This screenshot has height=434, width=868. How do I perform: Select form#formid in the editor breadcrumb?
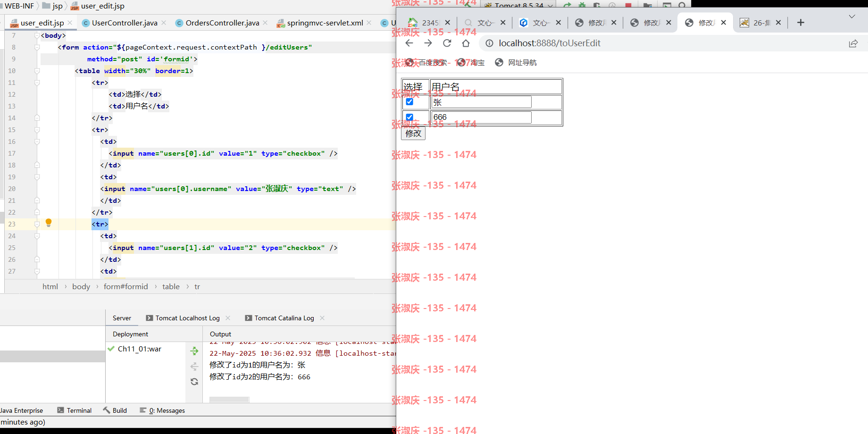[126, 287]
